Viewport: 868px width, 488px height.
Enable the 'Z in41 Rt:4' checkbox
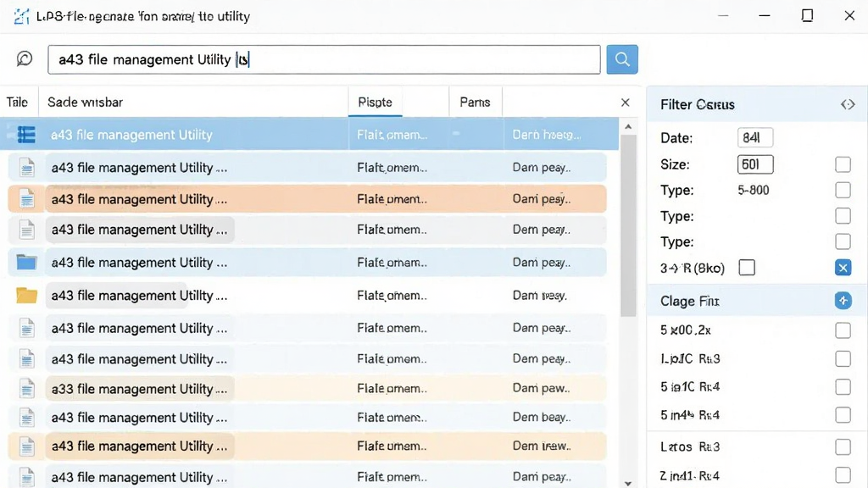(843, 474)
